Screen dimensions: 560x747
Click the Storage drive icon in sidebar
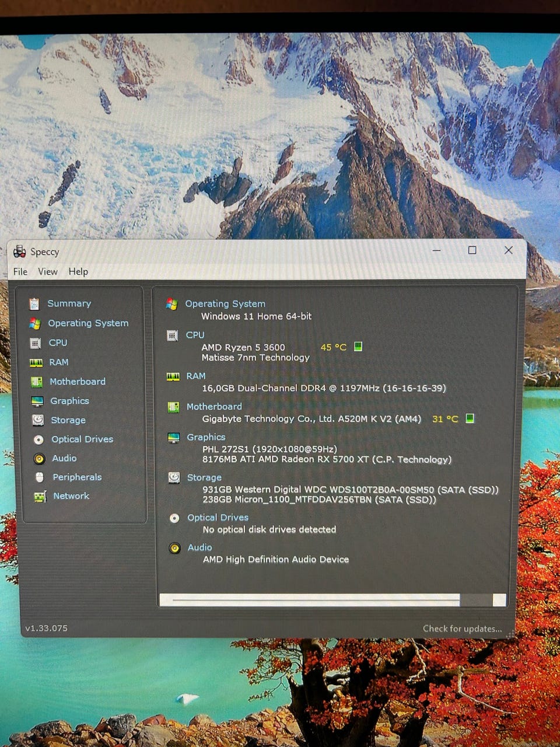coord(38,420)
